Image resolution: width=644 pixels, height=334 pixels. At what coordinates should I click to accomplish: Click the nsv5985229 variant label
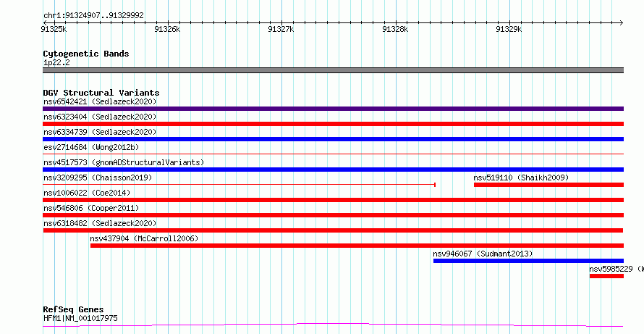pos(617,269)
